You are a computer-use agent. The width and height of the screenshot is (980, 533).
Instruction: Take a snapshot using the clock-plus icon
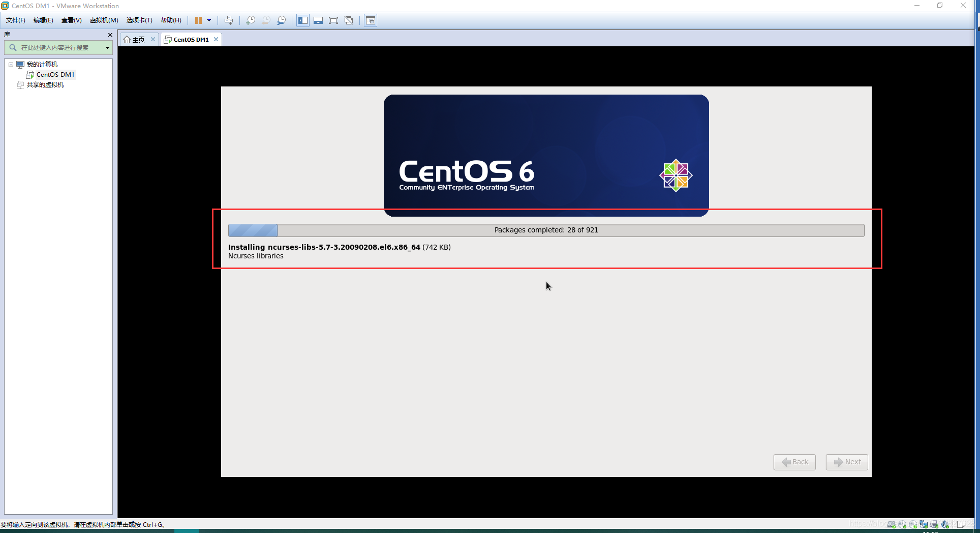251,20
